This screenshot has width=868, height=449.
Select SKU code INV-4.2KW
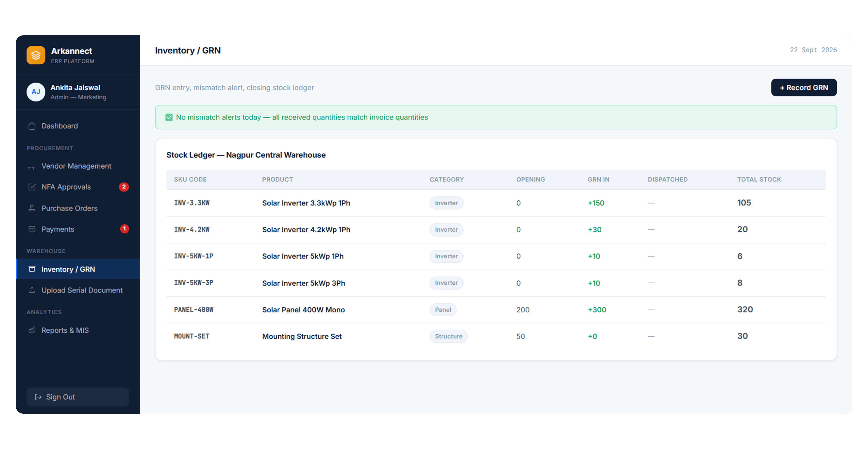[x=192, y=230]
